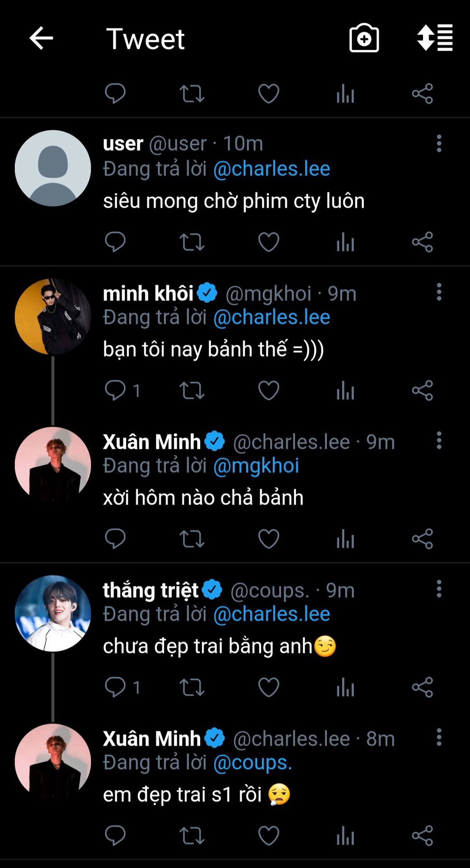470x868 pixels.
Task: Open the @coups. mention link
Action: point(253,763)
